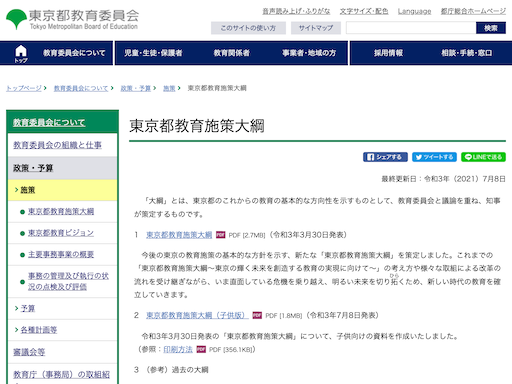Image resolution: width=512 pixels, height=384 pixels.
Task: Download 東京都教育施策大綱 PDF from main content
Action: pos(179,235)
